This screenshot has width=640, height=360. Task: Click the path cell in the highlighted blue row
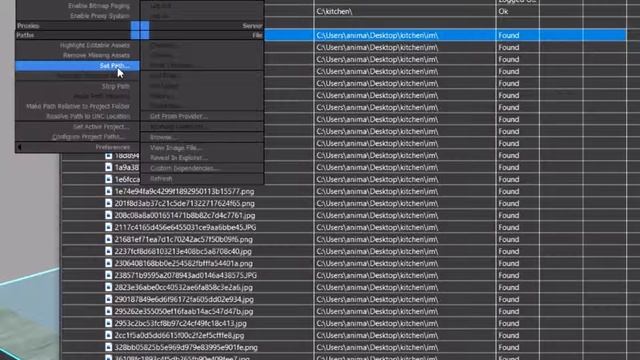405,35
